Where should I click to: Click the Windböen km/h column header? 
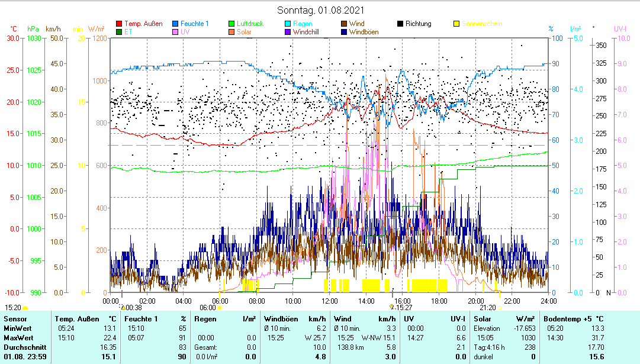pyautogui.click(x=294, y=319)
